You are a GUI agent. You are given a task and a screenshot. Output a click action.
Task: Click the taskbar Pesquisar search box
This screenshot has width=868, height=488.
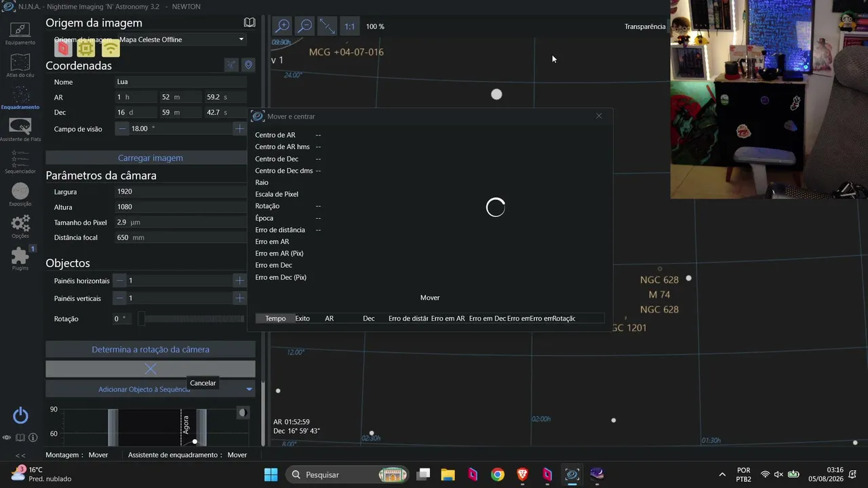tap(347, 474)
